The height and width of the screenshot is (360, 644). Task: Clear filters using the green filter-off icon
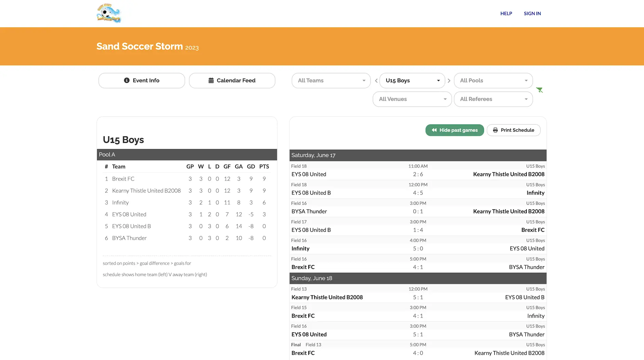click(539, 90)
